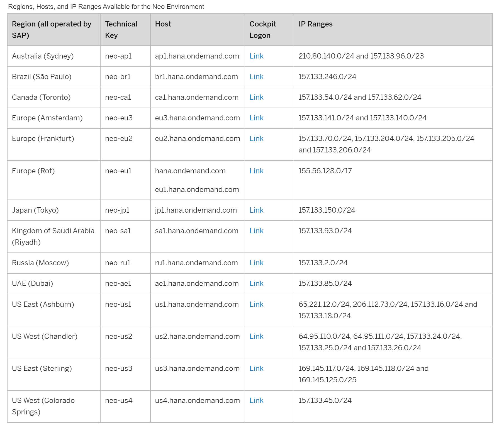Select IP range '157.133.246.0/24'
Image resolution: width=504 pixels, height=430 pixels.
(327, 77)
